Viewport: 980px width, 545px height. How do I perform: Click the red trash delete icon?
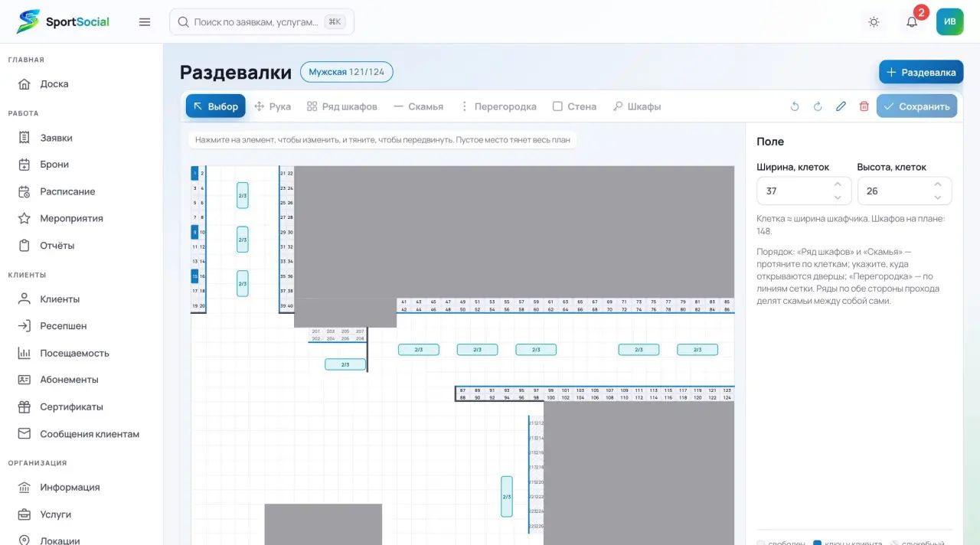(x=864, y=106)
